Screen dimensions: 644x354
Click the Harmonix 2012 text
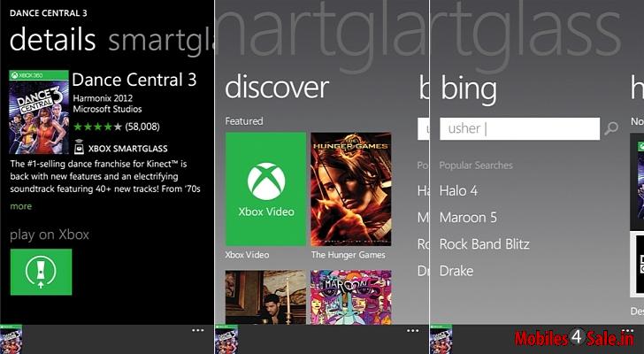point(103,98)
